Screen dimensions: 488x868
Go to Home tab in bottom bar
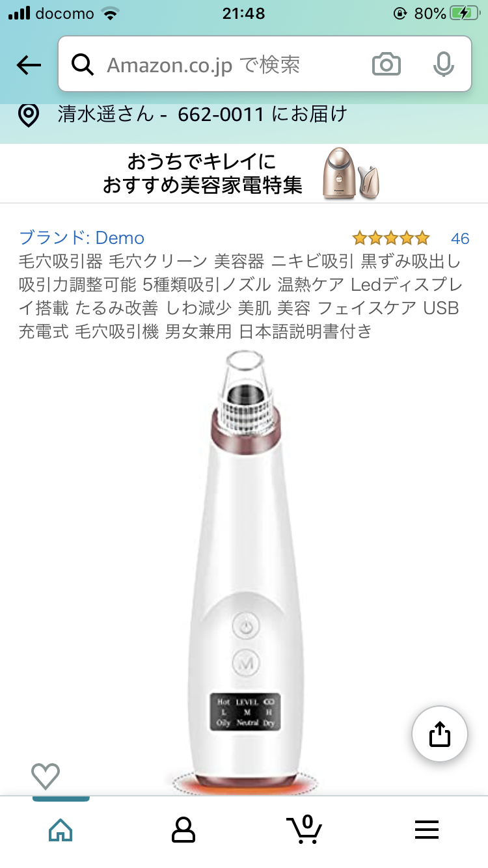click(x=61, y=830)
